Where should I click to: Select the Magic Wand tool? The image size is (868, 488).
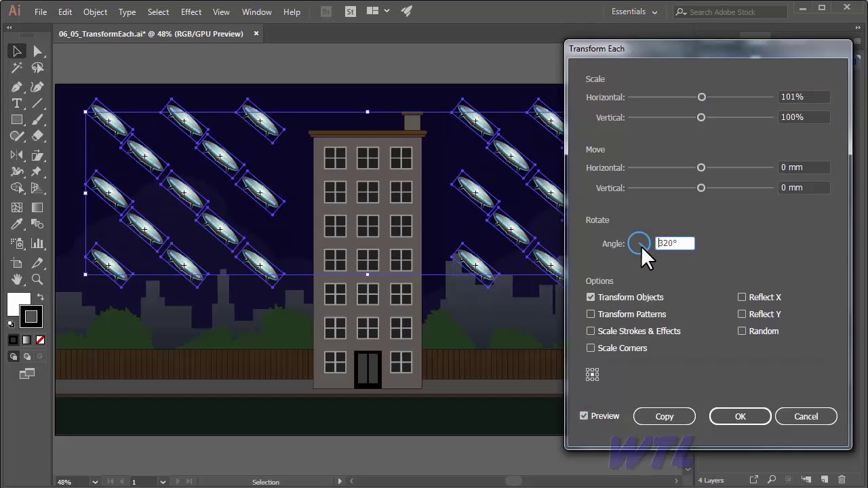[17, 68]
